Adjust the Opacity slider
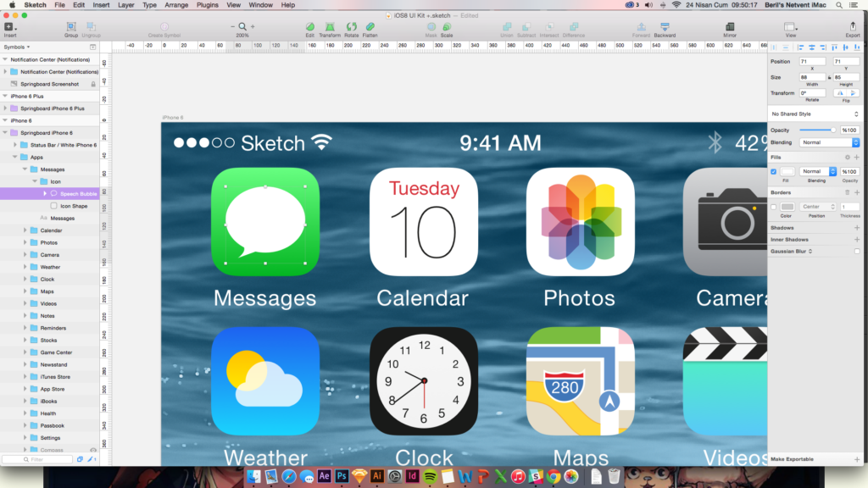The height and width of the screenshot is (488, 868). (x=818, y=130)
